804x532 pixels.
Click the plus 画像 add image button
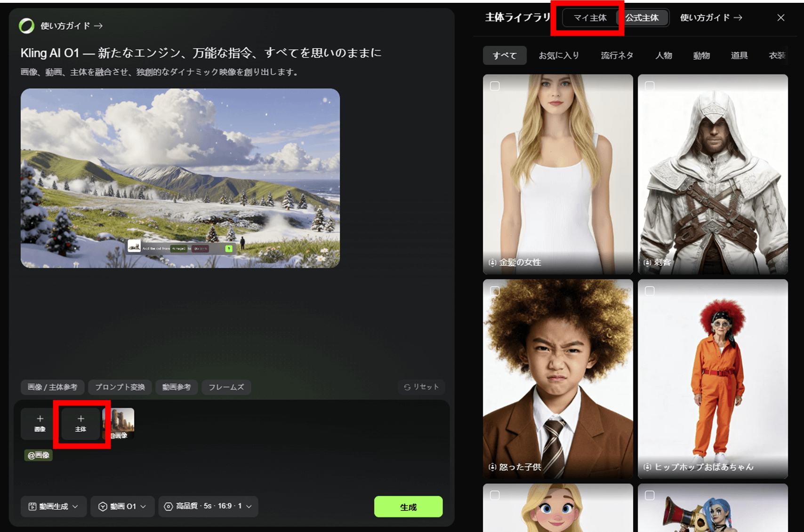pos(40,423)
